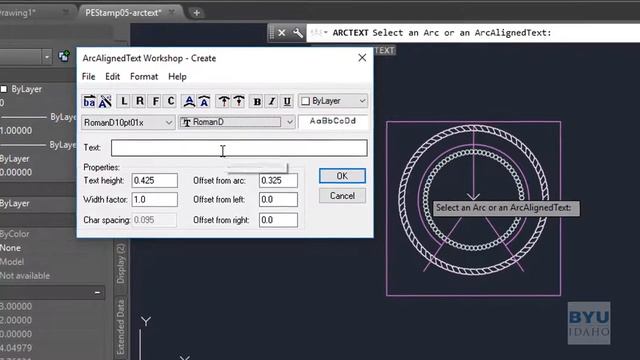Set the text direction inward to the center
This screenshot has width=640, height=360.
[239, 101]
